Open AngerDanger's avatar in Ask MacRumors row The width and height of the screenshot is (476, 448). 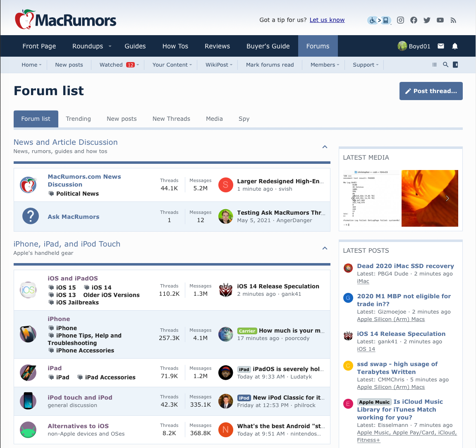(x=225, y=216)
